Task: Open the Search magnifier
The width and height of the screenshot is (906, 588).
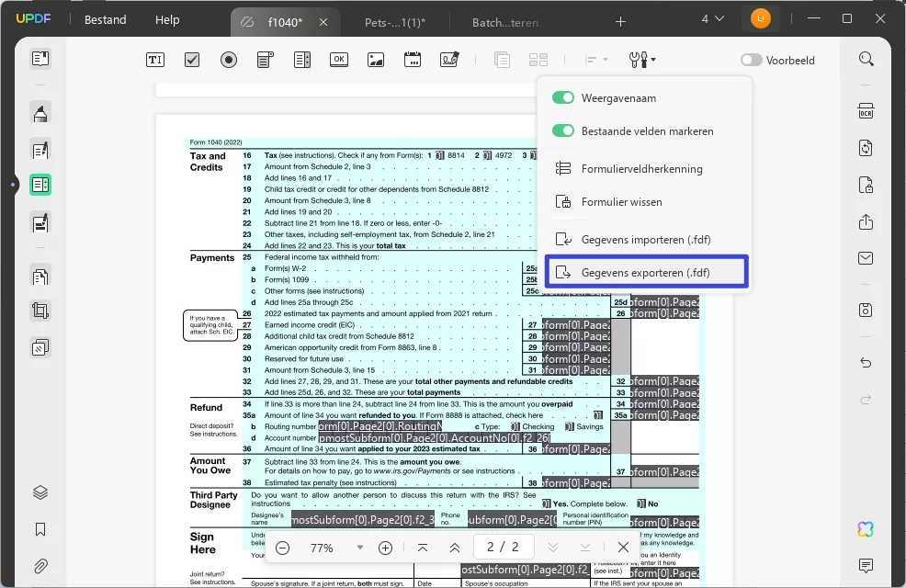Action: (866, 59)
